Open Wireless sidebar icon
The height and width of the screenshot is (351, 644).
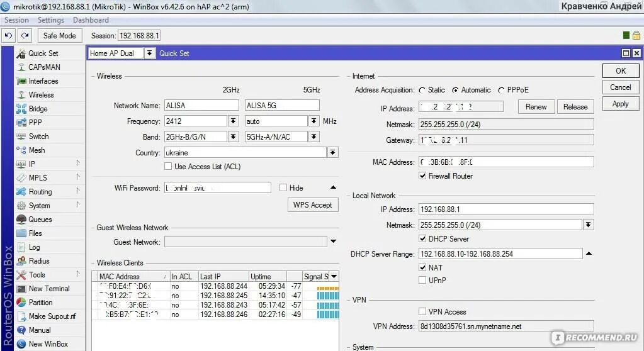click(21, 95)
